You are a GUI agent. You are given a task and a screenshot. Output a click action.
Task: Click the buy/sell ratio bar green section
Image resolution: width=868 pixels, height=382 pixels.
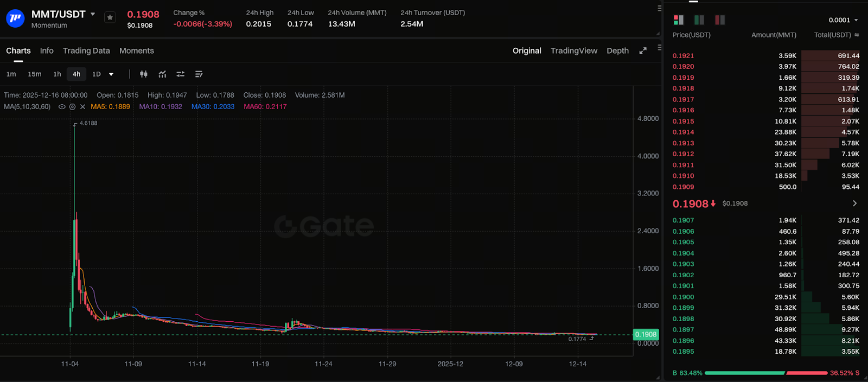(744, 373)
